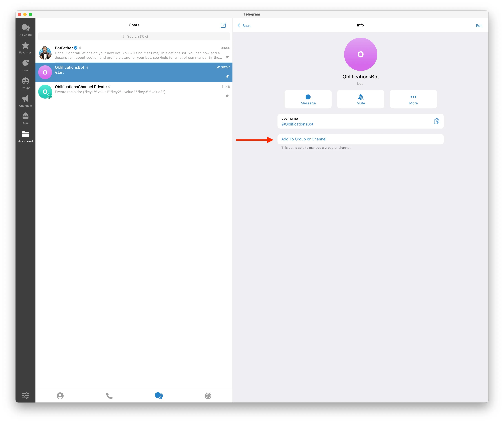Show Unread chats folder
The height and width of the screenshot is (423, 504).
[x=25, y=66]
